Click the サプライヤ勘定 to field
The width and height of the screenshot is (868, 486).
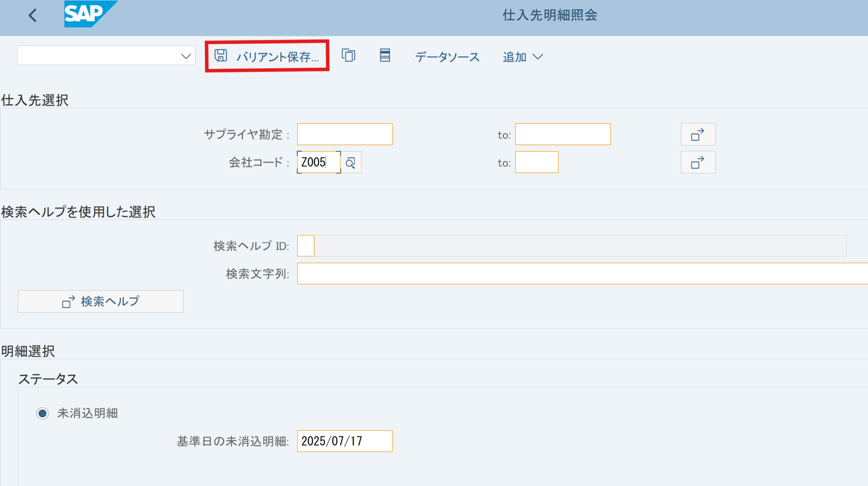pos(562,134)
